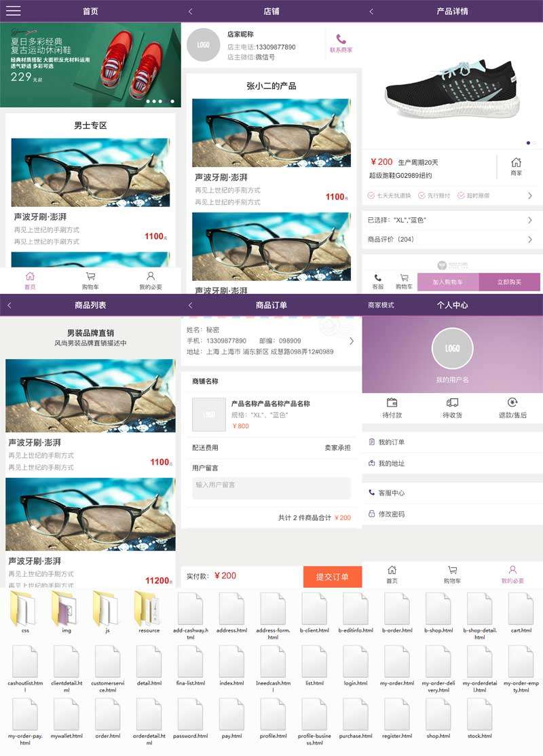
Task: Tap the 联系商家 phone icon
Action: [341, 39]
